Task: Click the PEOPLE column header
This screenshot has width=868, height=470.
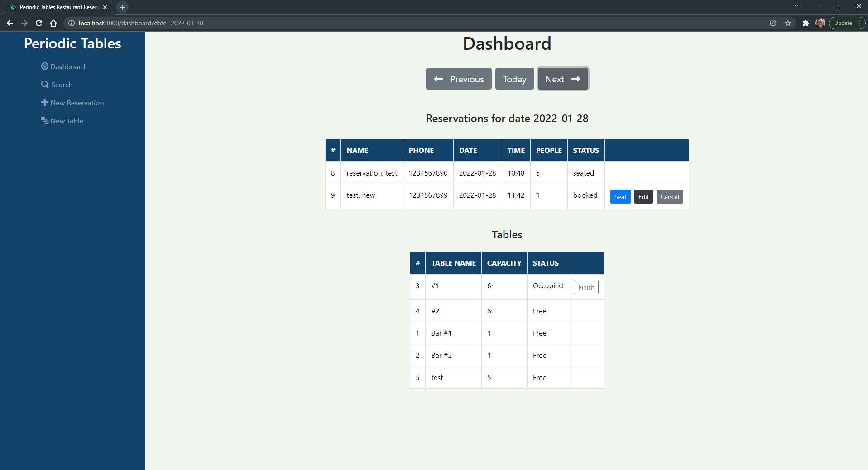Action: click(x=549, y=150)
